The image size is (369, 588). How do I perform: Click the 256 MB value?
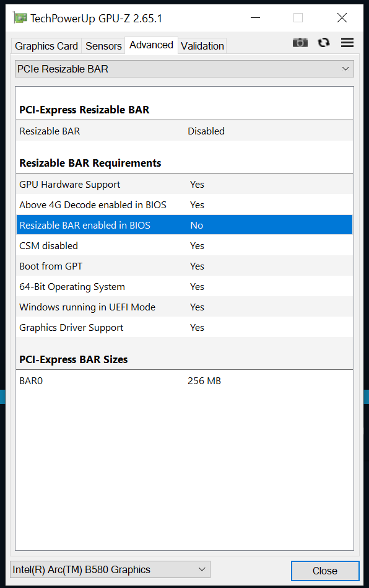(x=204, y=381)
